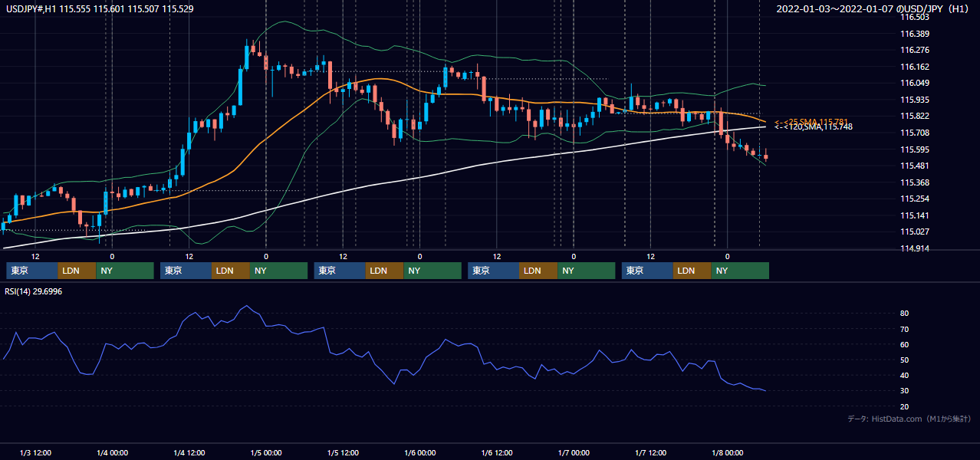The width and height of the screenshot is (980, 460).
Task: Click the 116.049 price axis label
Action: pos(914,83)
